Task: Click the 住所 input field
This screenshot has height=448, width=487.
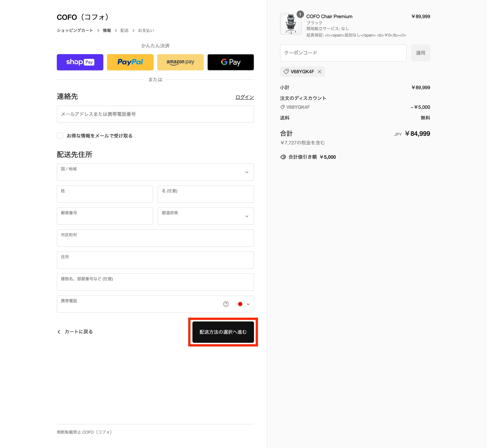Action: (x=155, y=260)
